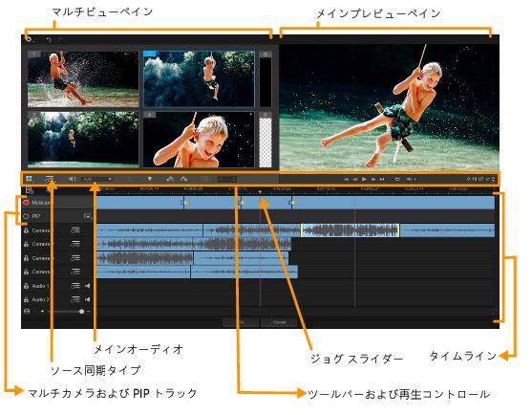Click the timeline zoom level slider
This screenshot has width=532, height=415.
[67, 312]
